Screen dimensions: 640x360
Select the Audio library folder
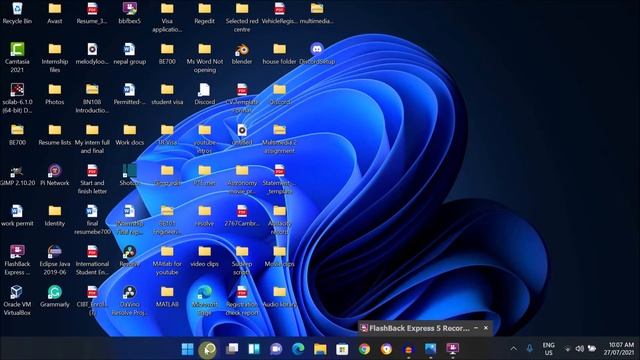(x=280, y=296)
